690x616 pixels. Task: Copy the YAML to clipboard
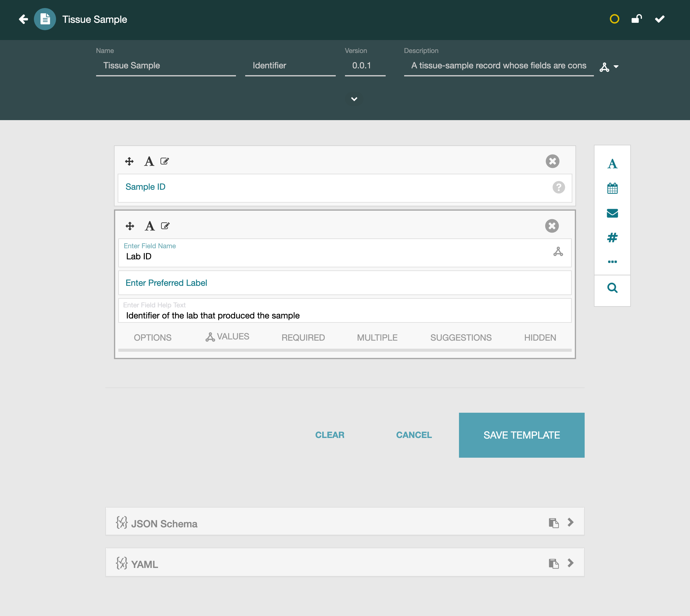pos(554,564)
